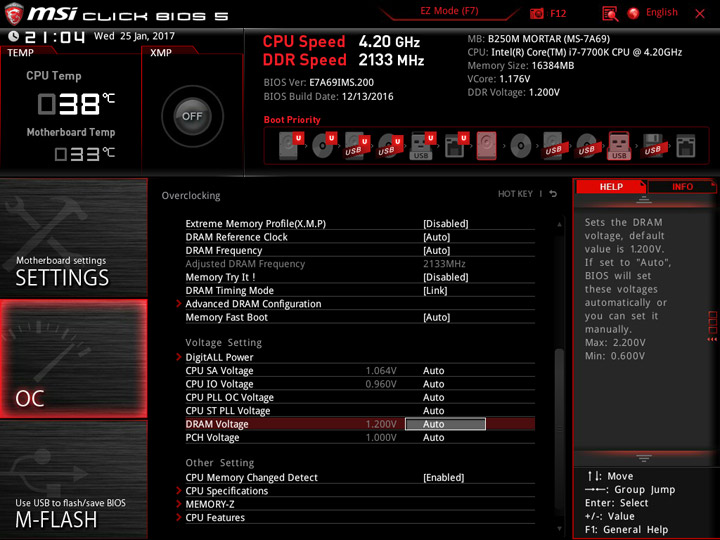
Task: Open DRAM Frequency [Auto] value
Action: (x=436, y=250)
